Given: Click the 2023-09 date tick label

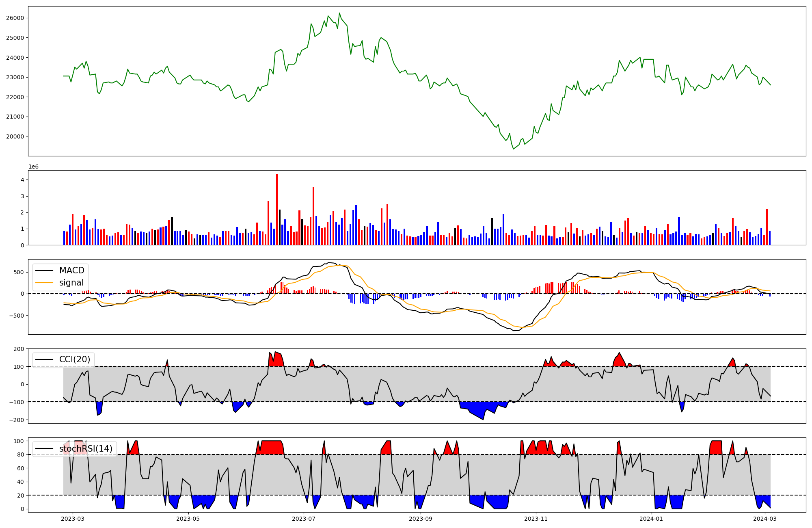Looking at the screenshot, I should tap(421, 519).
